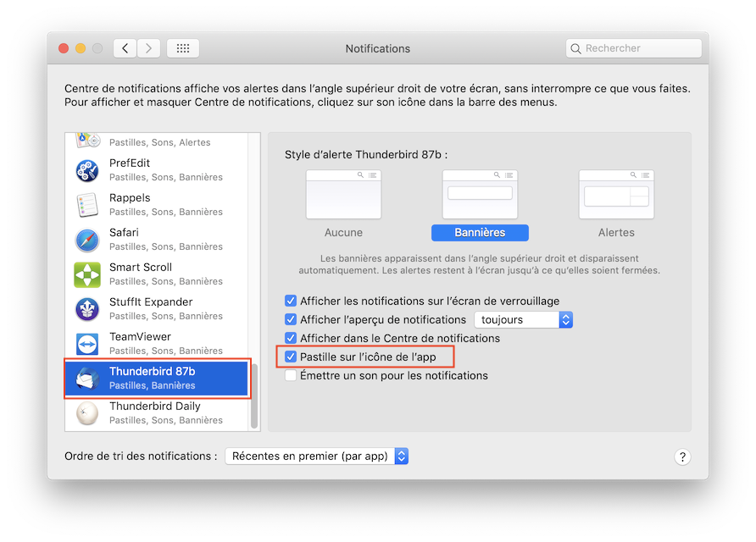Uncheck notifications on lock screen option
756x542 pixels.
coord(290,301)
